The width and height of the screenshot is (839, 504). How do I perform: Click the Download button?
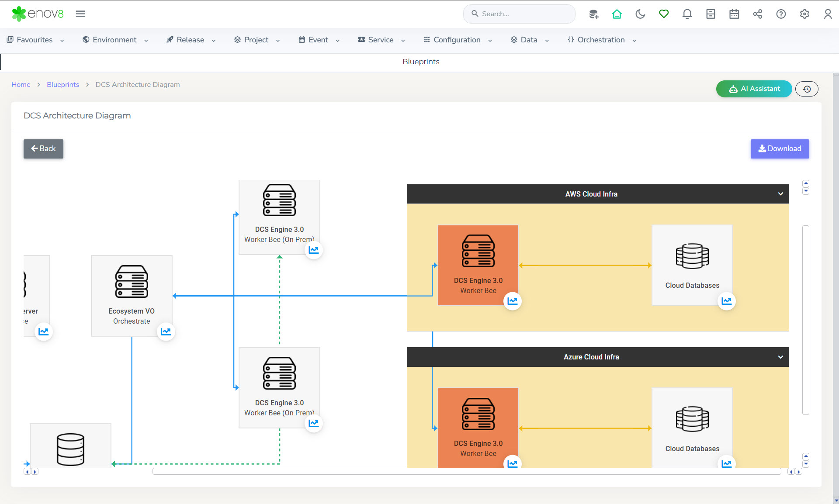pyautogui.click(x=780, y=148)
